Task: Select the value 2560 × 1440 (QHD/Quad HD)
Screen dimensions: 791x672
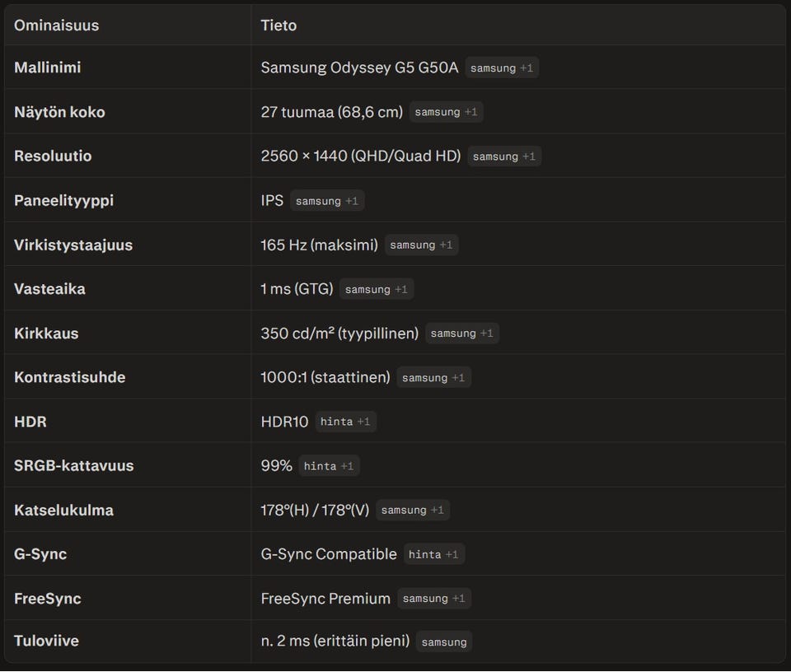Action: click(361, 156)
